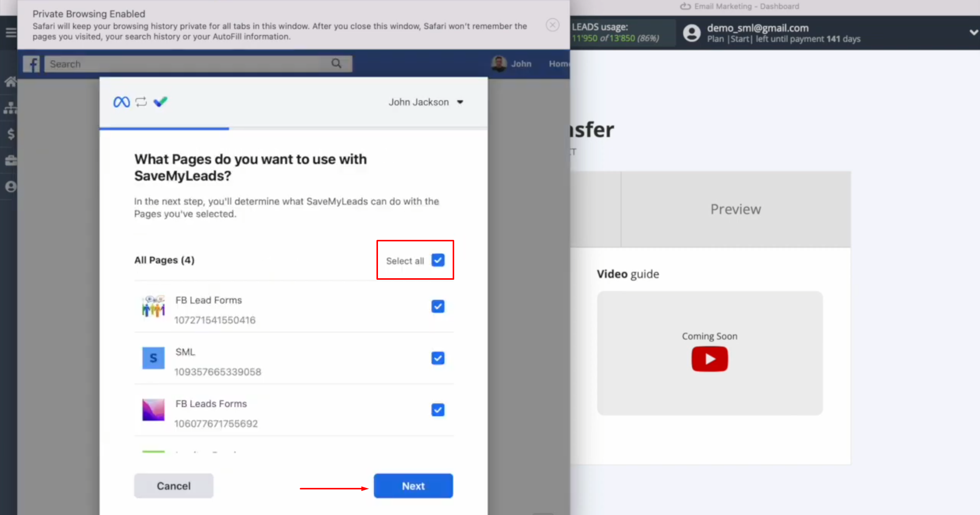This screenshot has height=515, width=980.
Task: Click the Facebook Search input field
Action: coord(198,64)
